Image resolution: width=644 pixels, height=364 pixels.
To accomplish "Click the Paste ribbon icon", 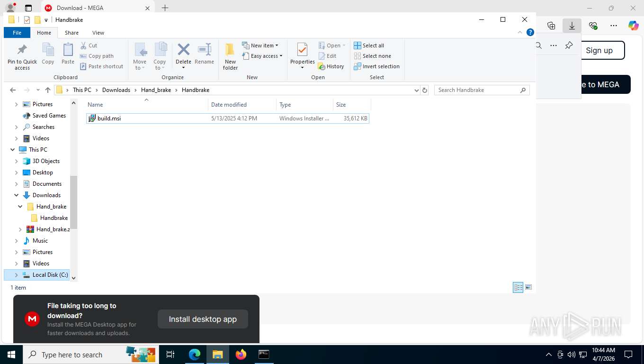I will [68, 54].
